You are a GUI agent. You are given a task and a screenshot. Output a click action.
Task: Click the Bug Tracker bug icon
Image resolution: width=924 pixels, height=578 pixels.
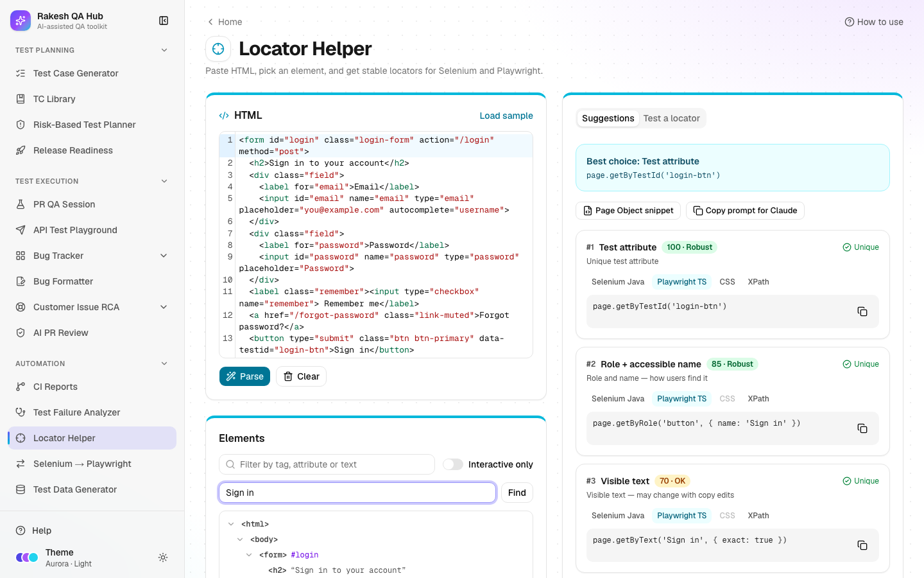click(x=21, y=256)
